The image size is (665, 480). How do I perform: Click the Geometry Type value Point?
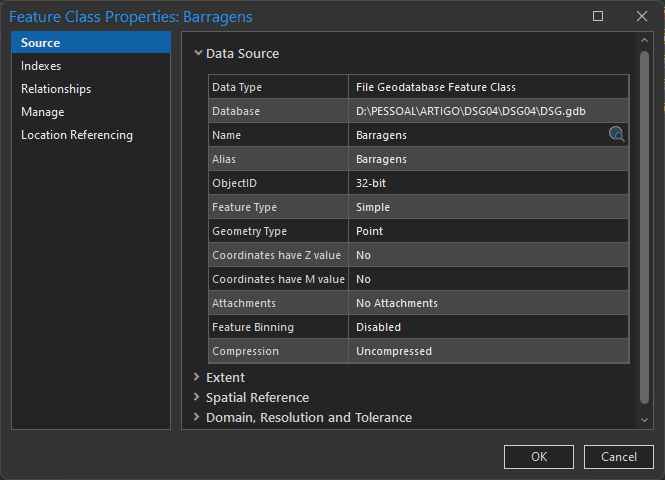(x=369, y=231)
